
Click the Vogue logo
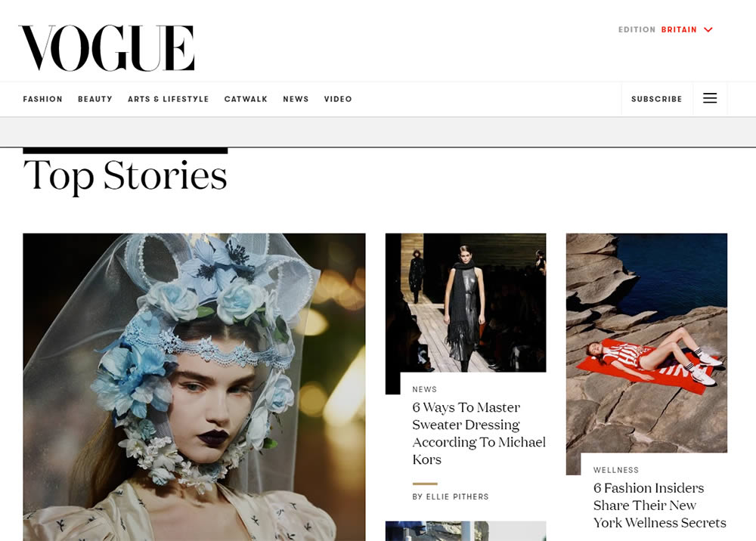[107, 48]
